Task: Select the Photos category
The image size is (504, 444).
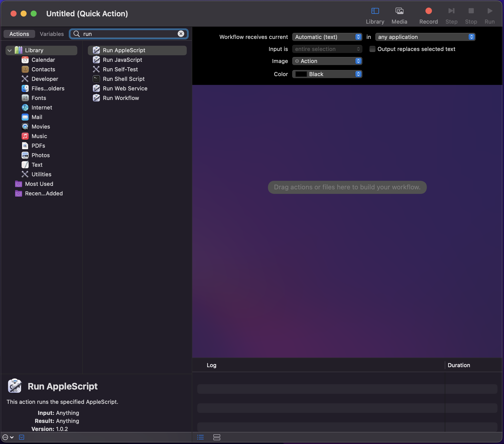Action: click(40, 155)
